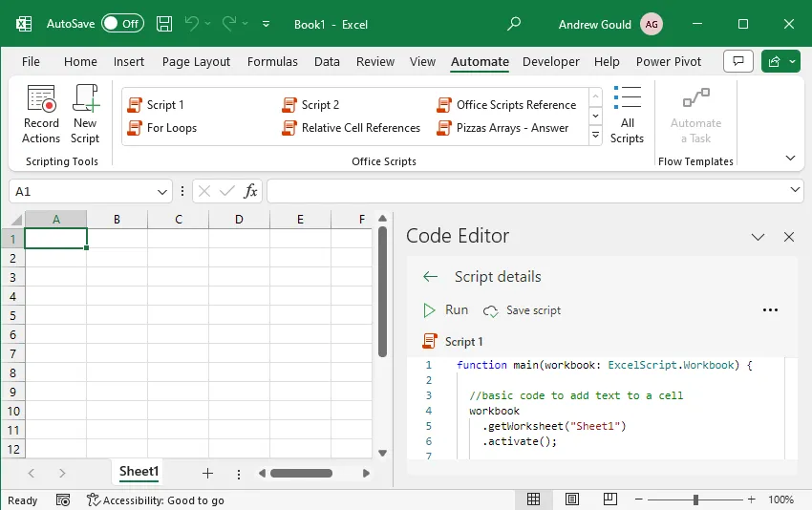Expand Office Scripts gallery more arrow
The image size is (812, 510).
[x=595, y=136]
